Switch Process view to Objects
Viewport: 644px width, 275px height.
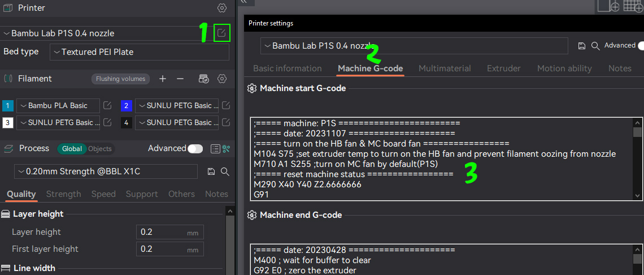tap(100, 149)
